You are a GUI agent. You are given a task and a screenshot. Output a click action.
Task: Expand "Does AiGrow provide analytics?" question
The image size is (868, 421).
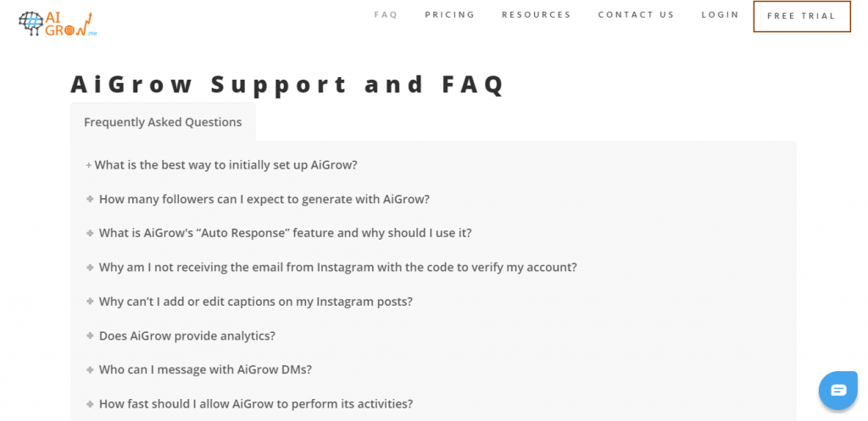pos(186,335)
